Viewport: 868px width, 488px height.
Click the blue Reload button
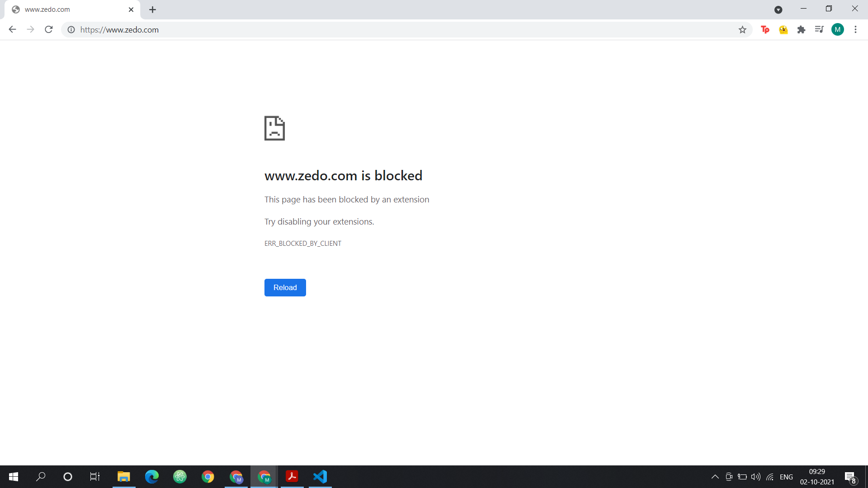(285, 287)
